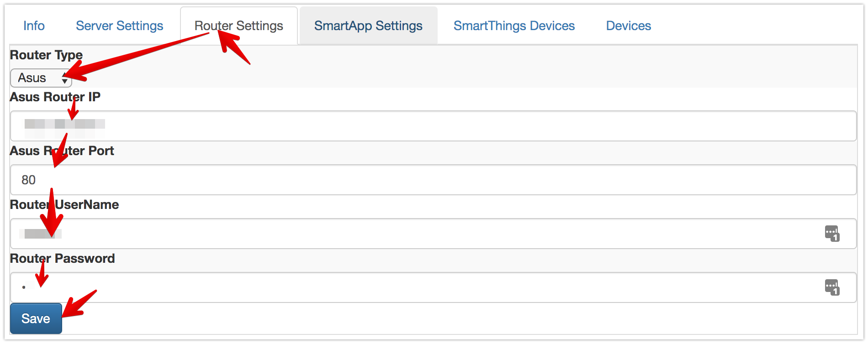Focus the Asus Router IP input field

pos(433,126)
